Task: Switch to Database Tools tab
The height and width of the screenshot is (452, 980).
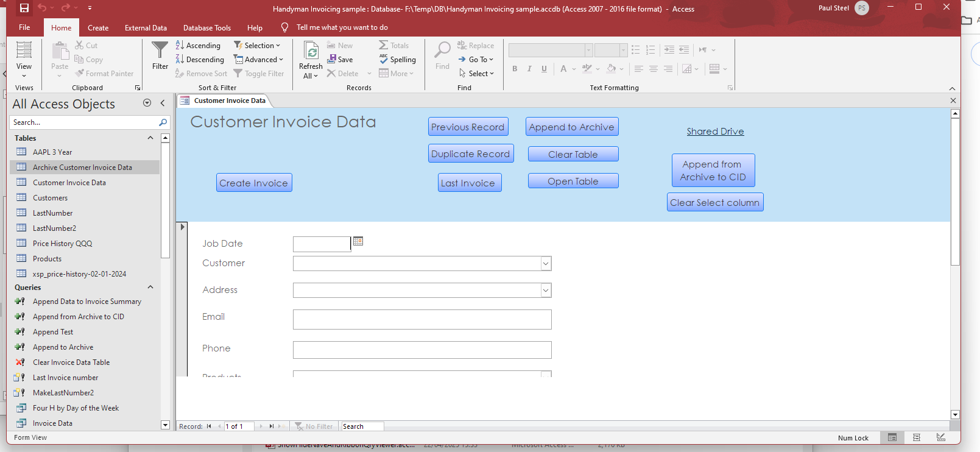Action: (x=206, y=28)
